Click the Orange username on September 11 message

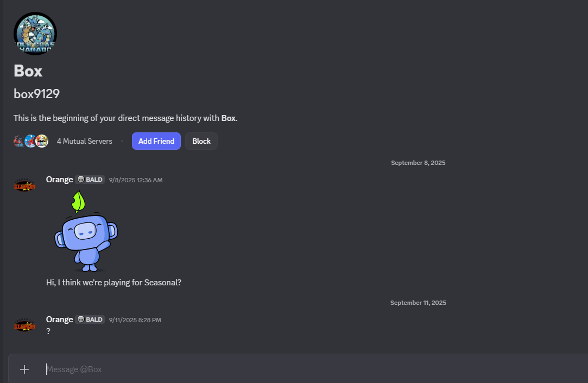59,320
